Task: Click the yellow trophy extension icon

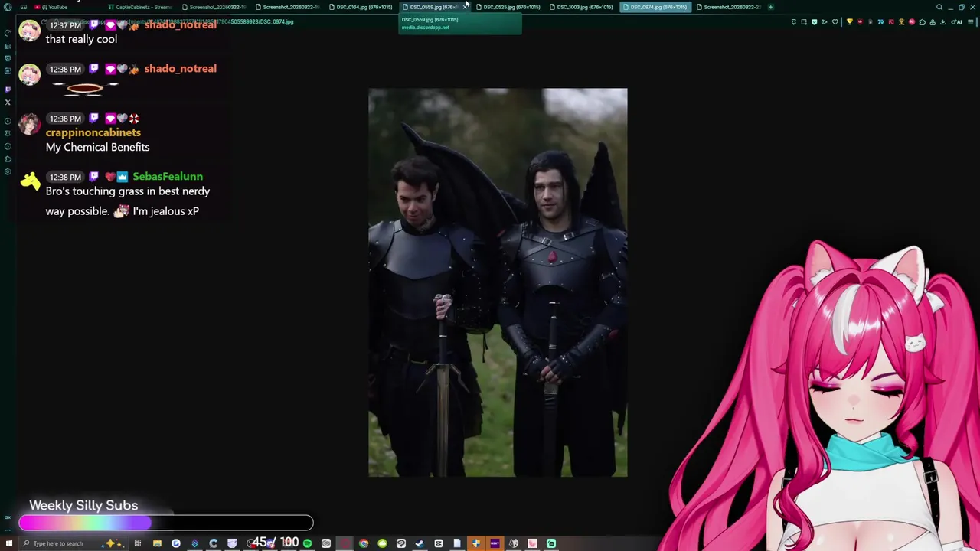Action: tap(850, 22)
